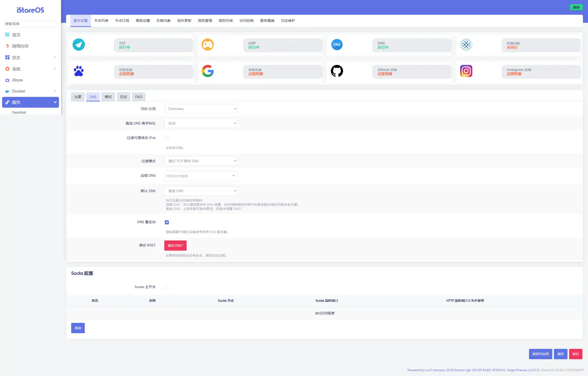Screen dimensions: 588x376
Task: Click the 首页 home sidebar icon
Action: 7,35
